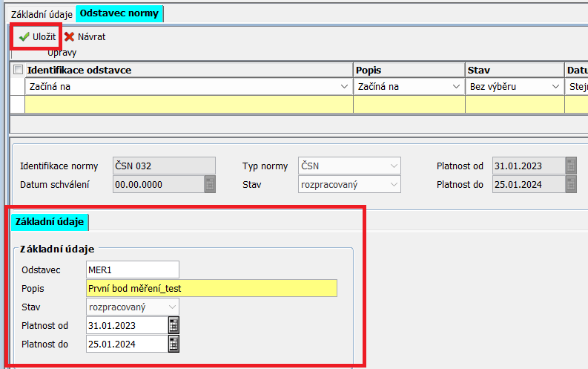Click the red X Návrat icon
Screen dimensions: 588x369
[x=70, y=36]
